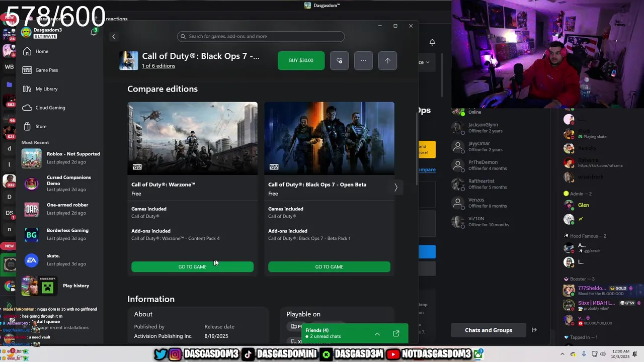This screenshot has width=644, height=362.
Task: Open My Library in sidebar
Action: click(46, 88)
